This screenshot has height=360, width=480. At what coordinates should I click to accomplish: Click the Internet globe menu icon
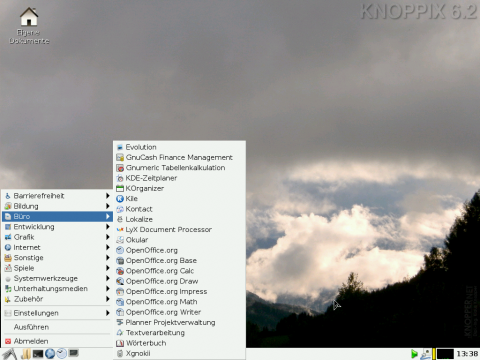[8, 247]
